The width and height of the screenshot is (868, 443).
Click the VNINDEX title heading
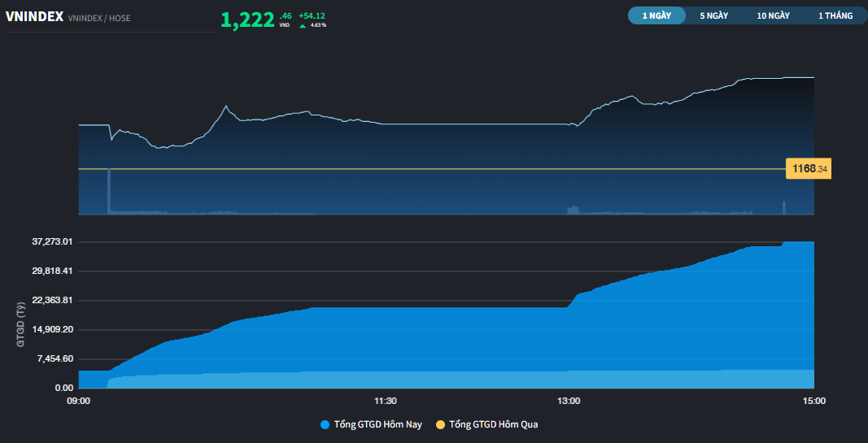tap(34, 17)
